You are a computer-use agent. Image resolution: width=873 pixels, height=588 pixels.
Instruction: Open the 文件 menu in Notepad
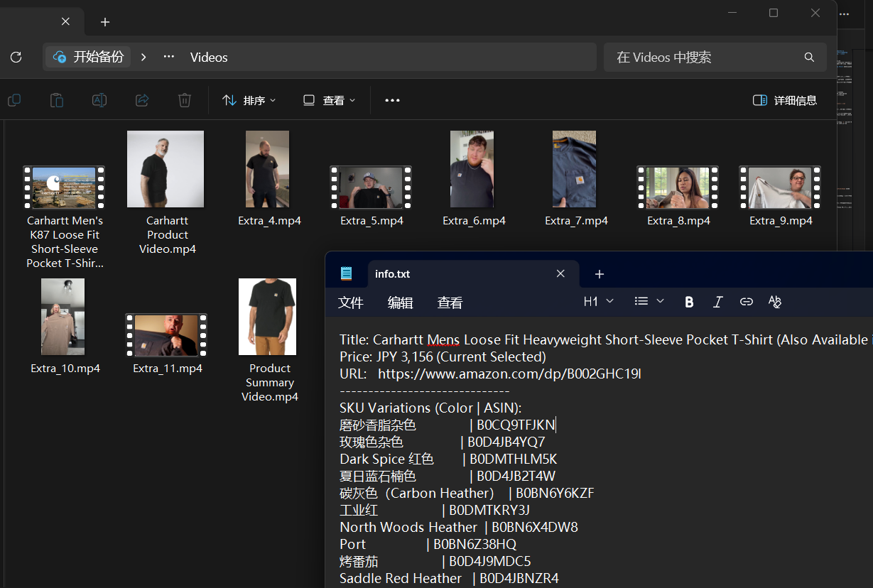(x=351, y=303)
